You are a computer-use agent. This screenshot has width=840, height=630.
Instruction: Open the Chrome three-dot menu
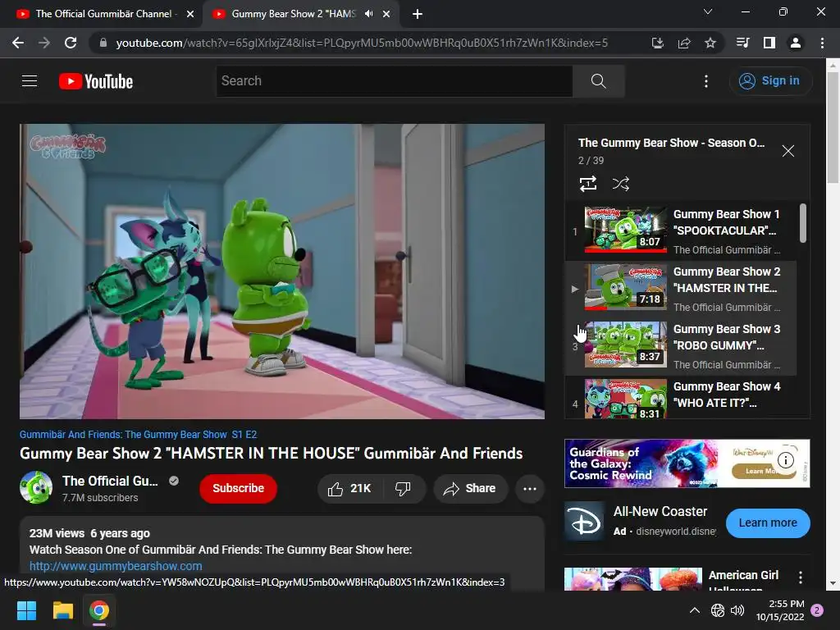(x=822, y=43)
